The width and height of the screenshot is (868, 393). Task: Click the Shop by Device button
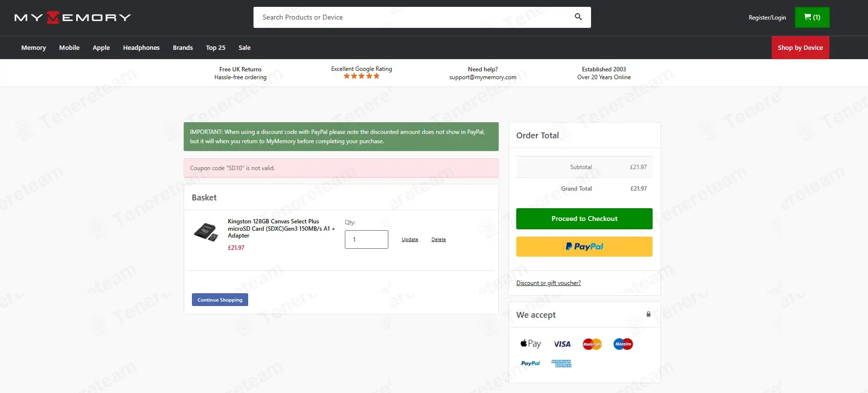click(x=800, y=47)
